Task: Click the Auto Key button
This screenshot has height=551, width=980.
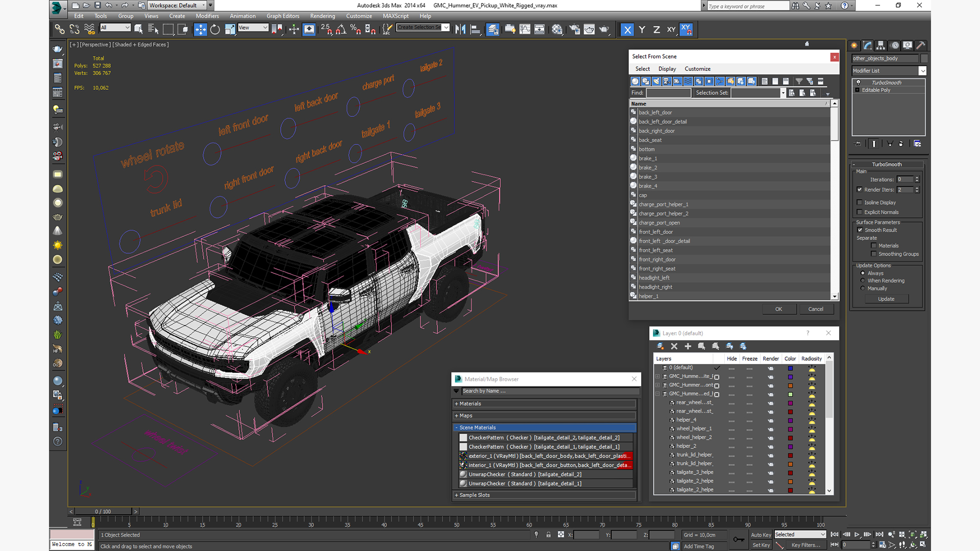Action: point(761,535)
